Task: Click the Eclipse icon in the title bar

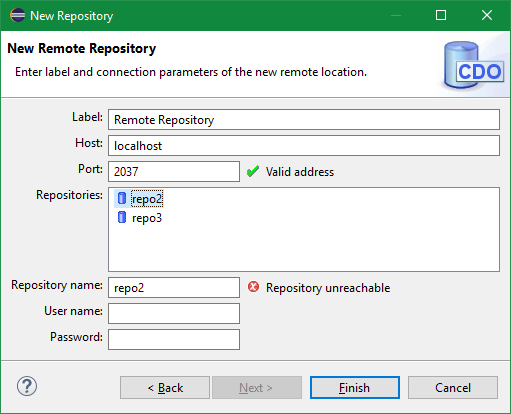Action: pos(17,15)
